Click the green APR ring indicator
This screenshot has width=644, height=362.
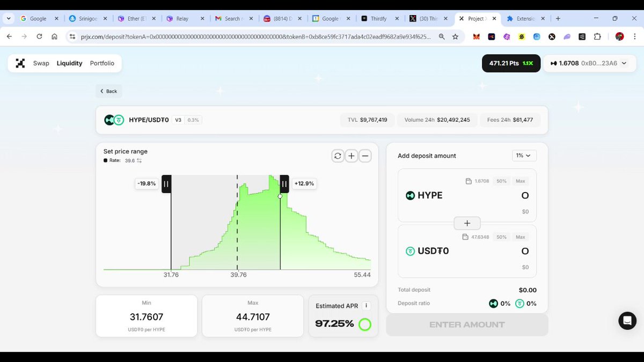(x=365, y=324)
